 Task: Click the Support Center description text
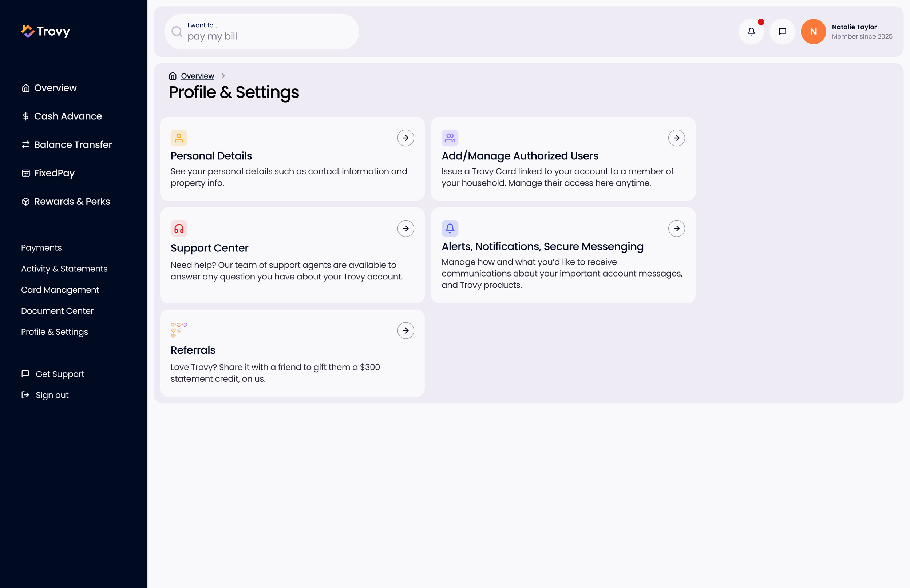[287, 271]
